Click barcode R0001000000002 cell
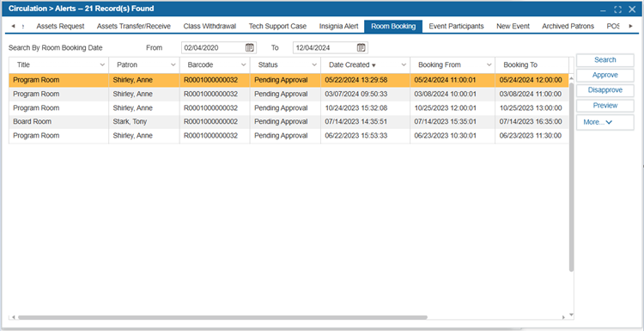Image resolution: width=644 pixels, height=331 pixels. click(215, 122)
